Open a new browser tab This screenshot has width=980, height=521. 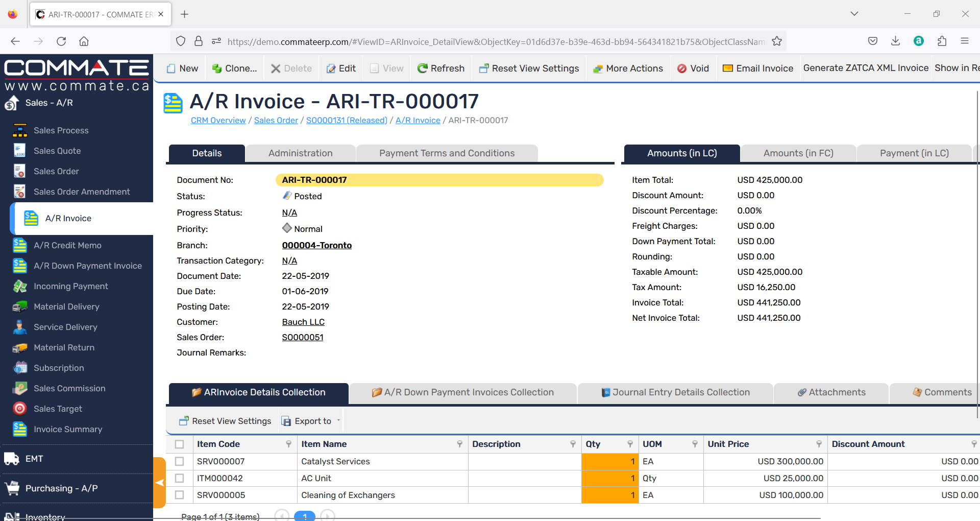[185, 14]
